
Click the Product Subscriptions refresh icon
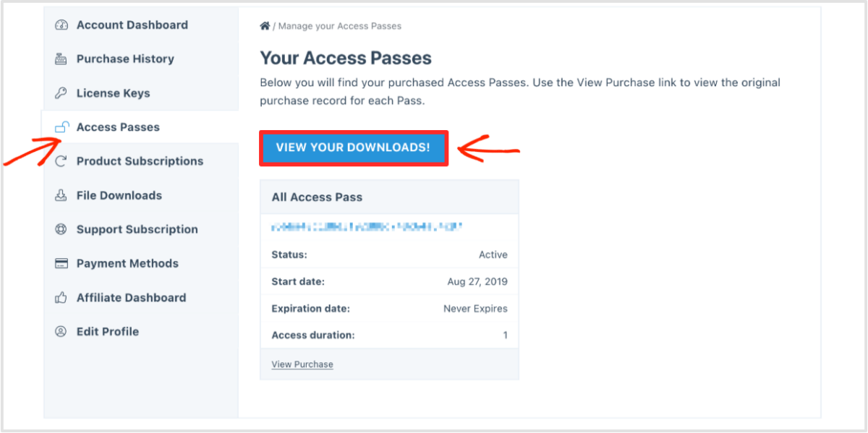61,161
